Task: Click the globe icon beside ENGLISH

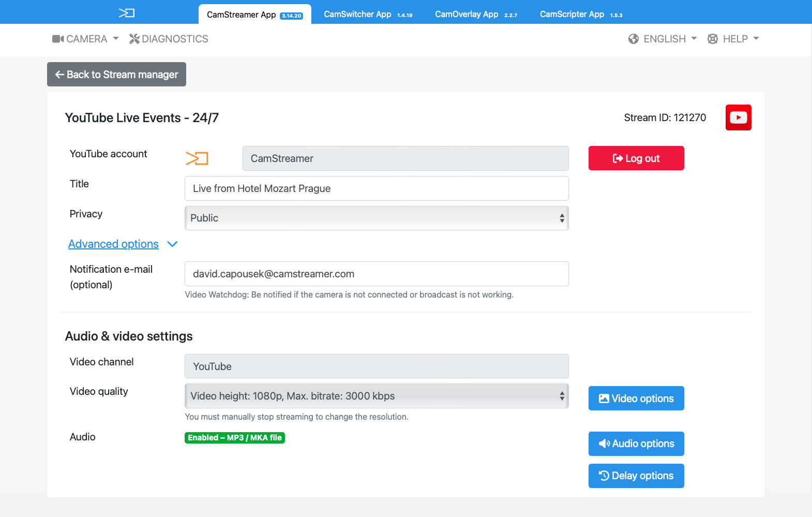Action: 634,39
